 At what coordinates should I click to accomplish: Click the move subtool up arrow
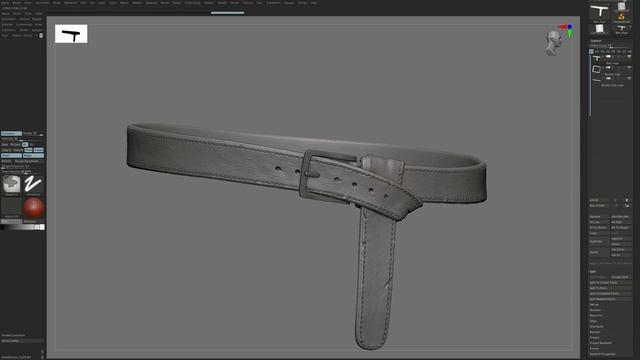tap(627, 200)
